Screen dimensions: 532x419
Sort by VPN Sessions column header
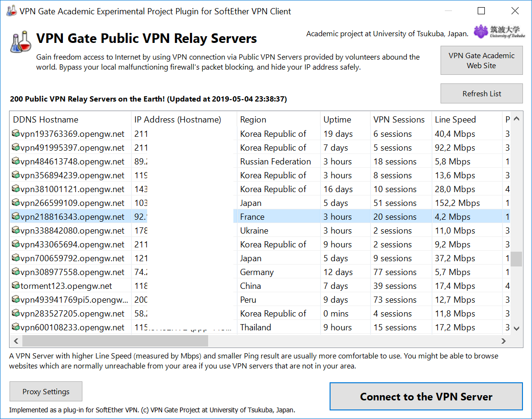tap(401, 120)
